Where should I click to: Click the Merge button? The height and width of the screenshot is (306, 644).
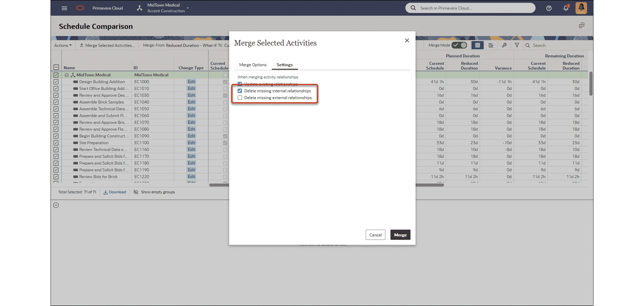400,235
